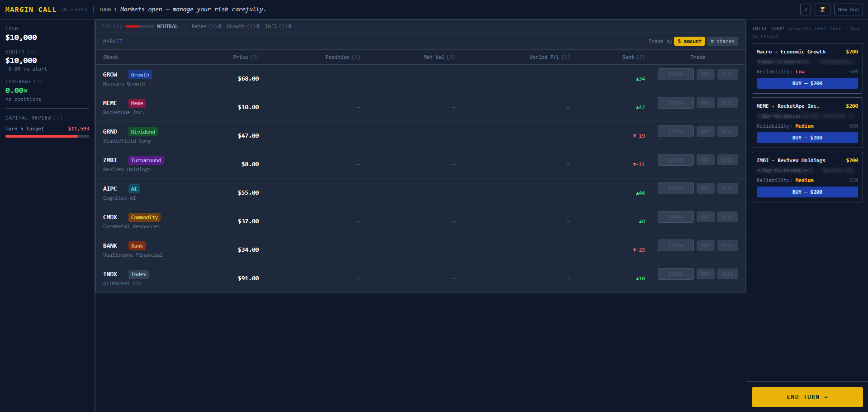Switch trade mode to # shares

(722, 41)
